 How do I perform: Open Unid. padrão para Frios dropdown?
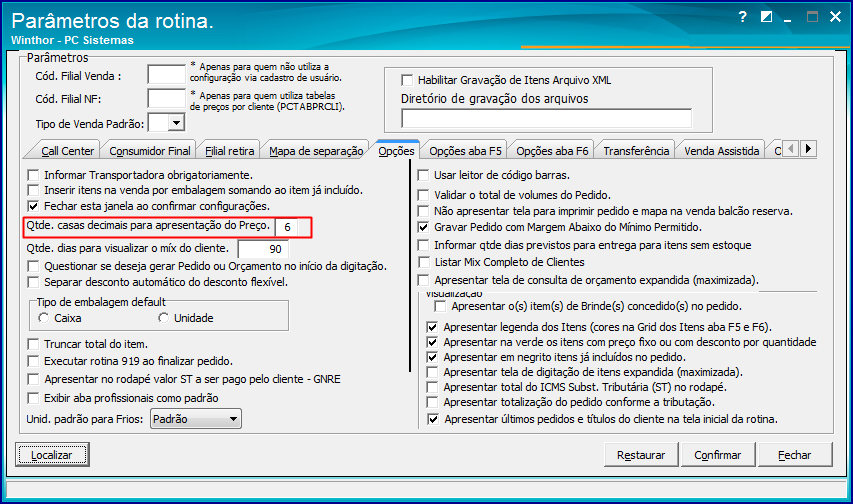click(x=195, y=419)
